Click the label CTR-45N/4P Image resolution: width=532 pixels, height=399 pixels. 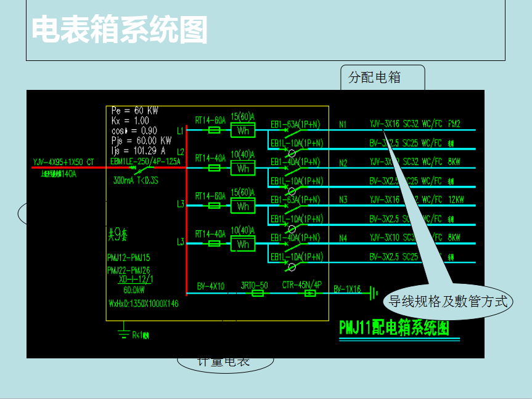point(302,284)
